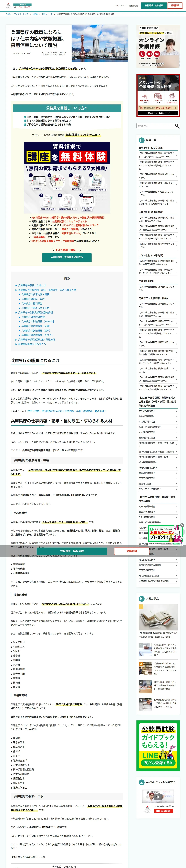Click the アガルートアカデミートップ breadcrumb
Screen dimensions: 186x868
coord(17,14)
